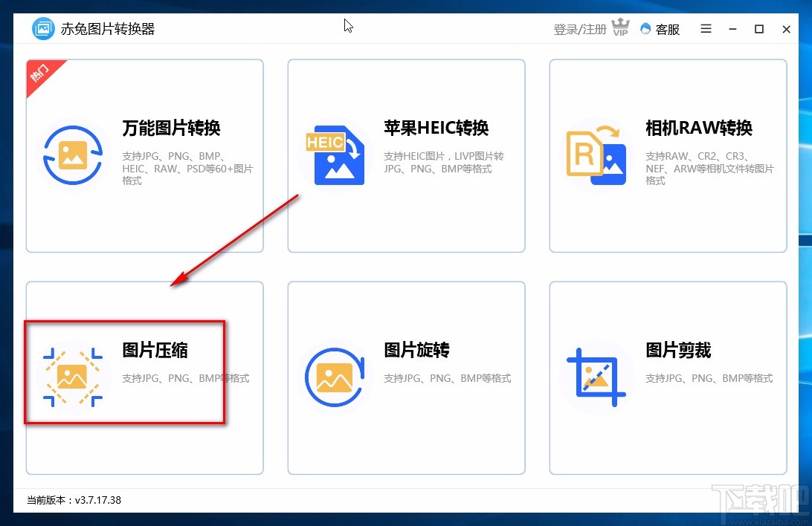Select the 图片旋转 feature card
The width and height of the screenshot is (812, 526).
[406, 377]
